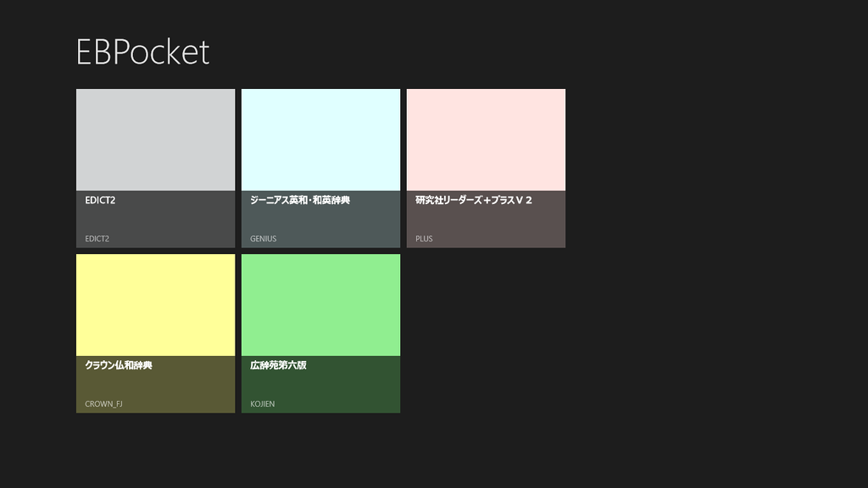Open the 研究社リーダーズ＋プラスＶ２ dictionary tile
Image resolution: width=868 pixels, height=488 pixels.
(485, 167)
